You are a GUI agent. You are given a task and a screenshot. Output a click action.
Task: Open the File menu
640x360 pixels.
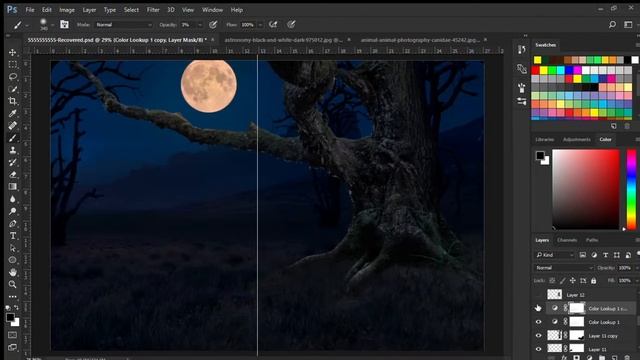(30, 10)
